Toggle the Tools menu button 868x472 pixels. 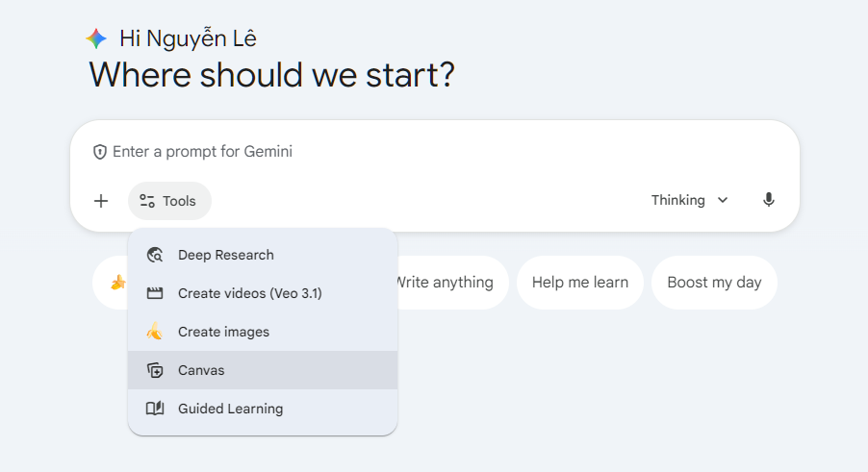[x=169, y=201]
